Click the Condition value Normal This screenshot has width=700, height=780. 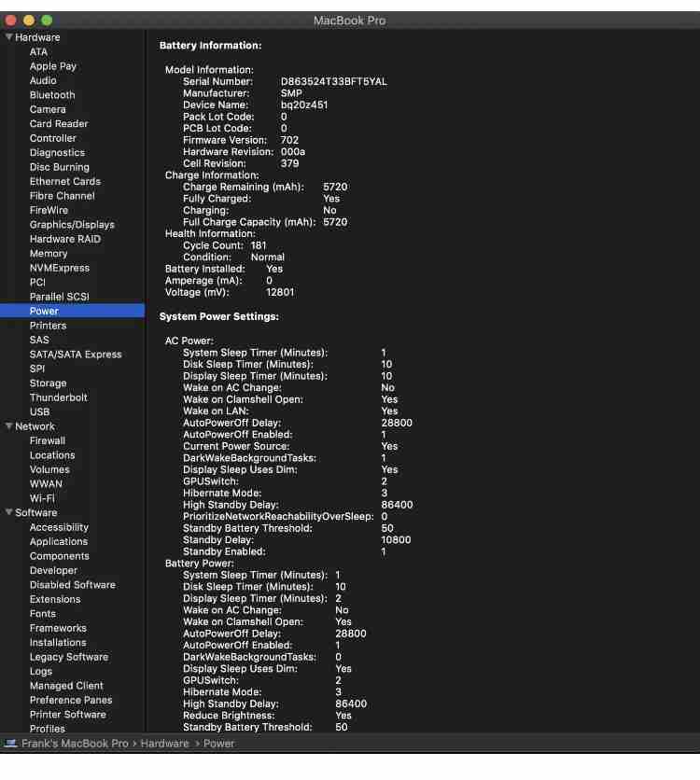click(268, 258)
